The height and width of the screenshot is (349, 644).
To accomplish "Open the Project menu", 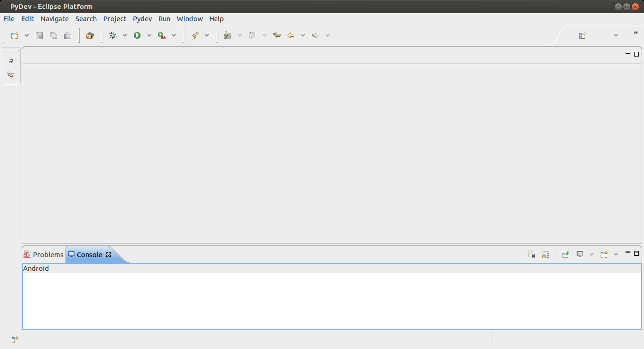I will [x=115, y=19].
